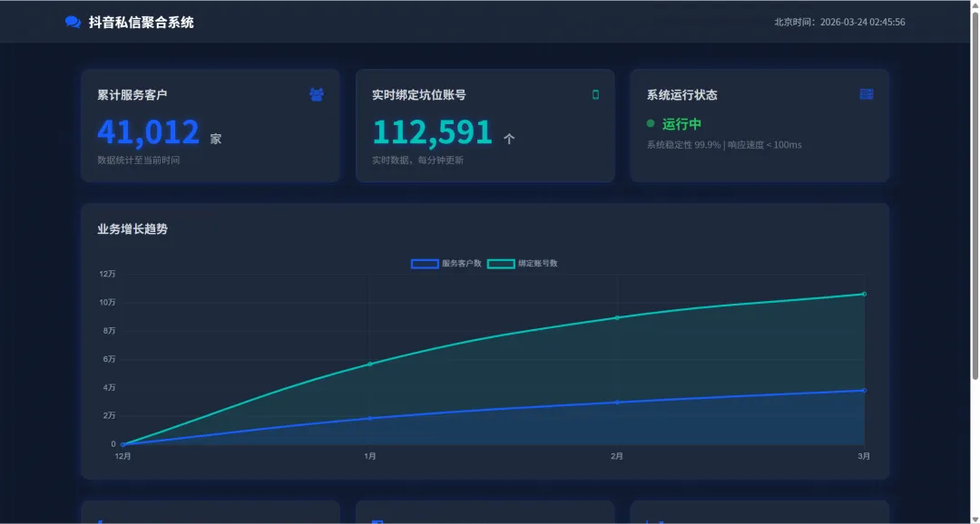Viewport: 980px width, 524px height.
Task: Click the 10万 y-axis label
Action: [x=107, y=302]
